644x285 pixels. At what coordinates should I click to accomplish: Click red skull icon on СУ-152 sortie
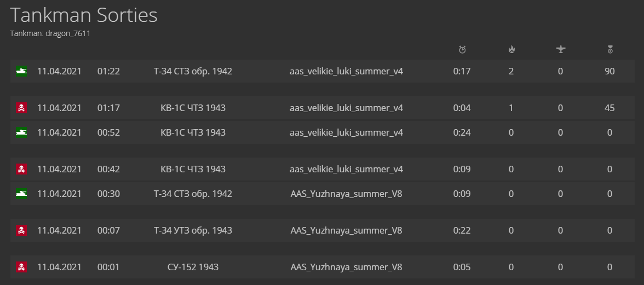pyautogui.click(x=21, y=267)
